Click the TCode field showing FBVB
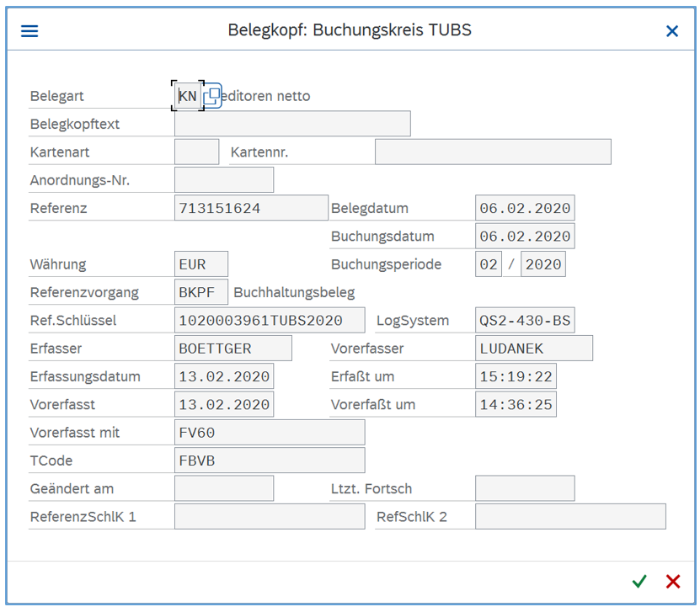 (x=270, y=461)
